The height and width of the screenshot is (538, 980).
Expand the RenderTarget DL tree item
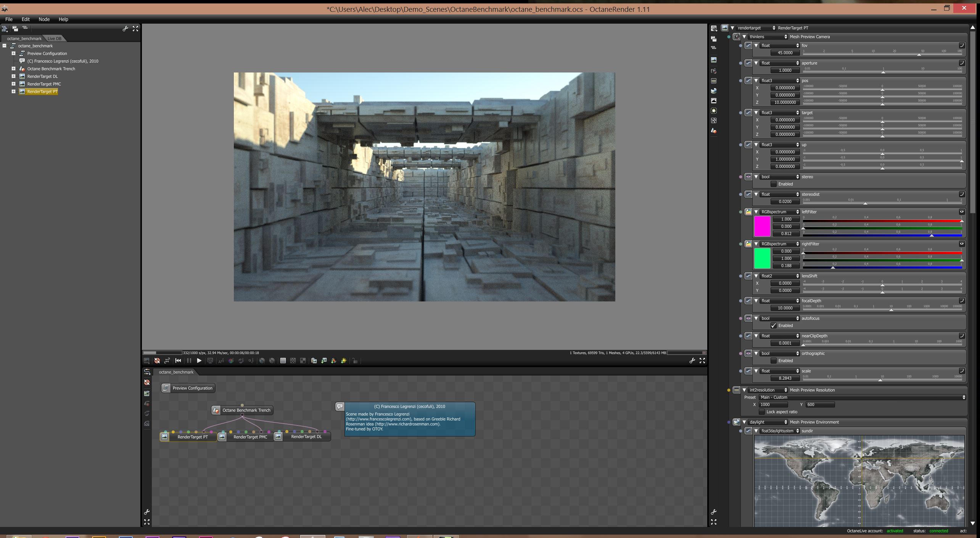(x=13, y=76)
